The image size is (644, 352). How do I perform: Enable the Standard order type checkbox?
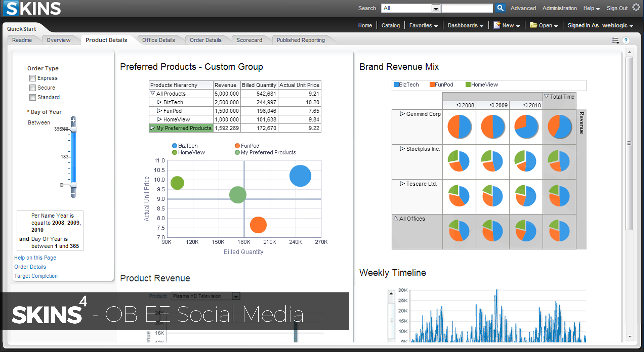[x=32, y=97]
